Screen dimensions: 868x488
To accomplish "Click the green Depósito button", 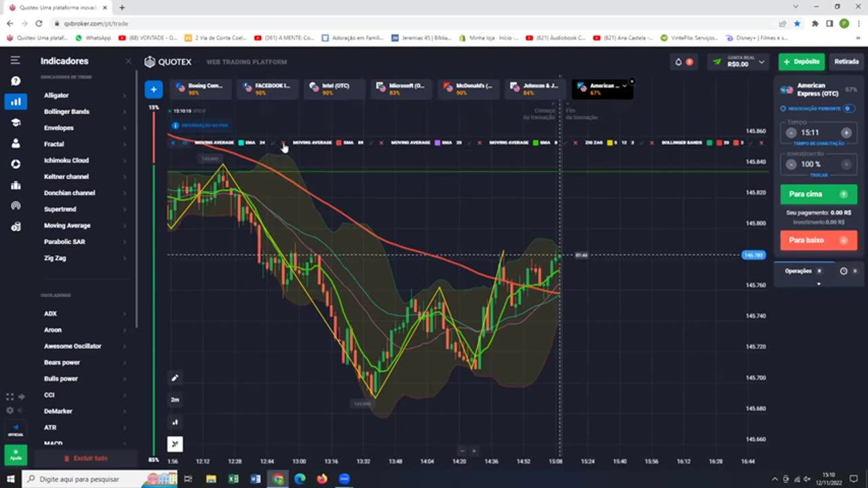I will (x=802, y=62).
